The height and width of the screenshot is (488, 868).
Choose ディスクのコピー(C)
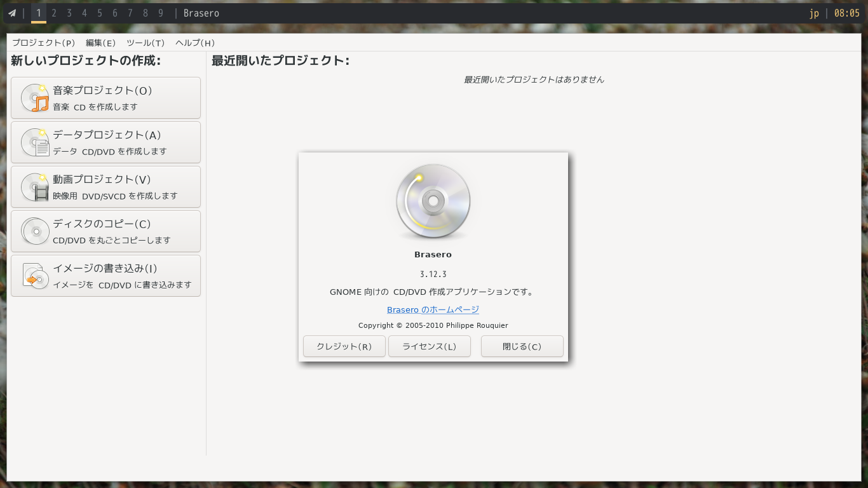tap(105, 231)
